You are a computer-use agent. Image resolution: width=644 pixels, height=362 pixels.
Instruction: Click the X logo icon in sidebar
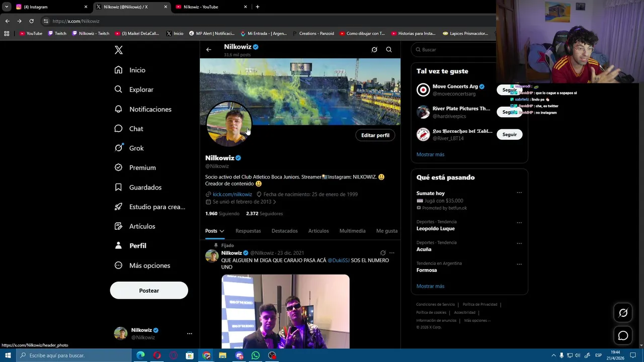click(119, 50)
